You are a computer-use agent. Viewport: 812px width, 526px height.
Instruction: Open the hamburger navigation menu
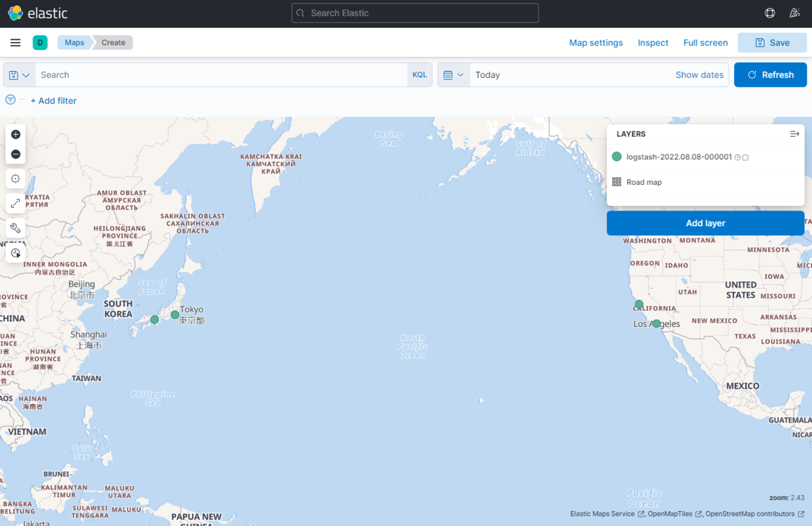(16, 43)
